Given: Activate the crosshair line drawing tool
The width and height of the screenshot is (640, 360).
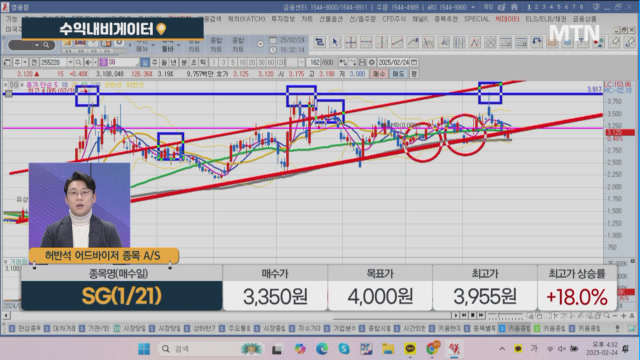Looking at the screenshot, I should click(x=351, y=42).
